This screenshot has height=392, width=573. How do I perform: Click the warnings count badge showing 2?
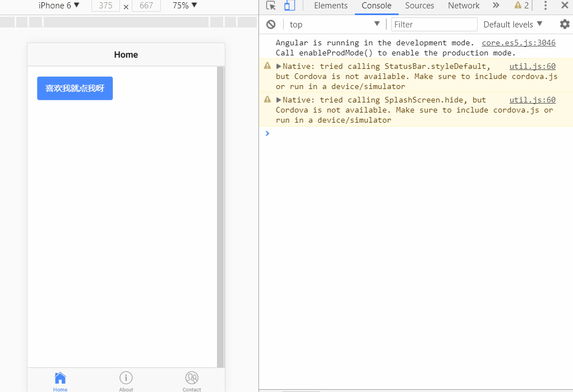(521, 6)
